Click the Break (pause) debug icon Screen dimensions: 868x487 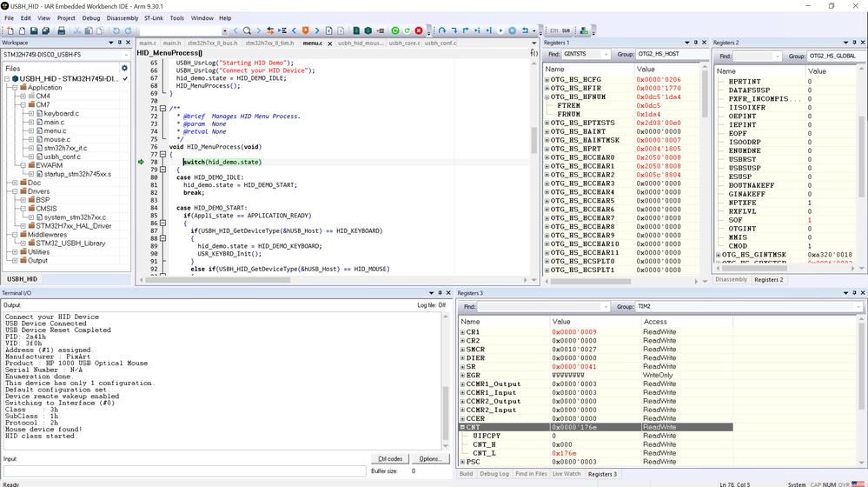(x=512, y=30)
